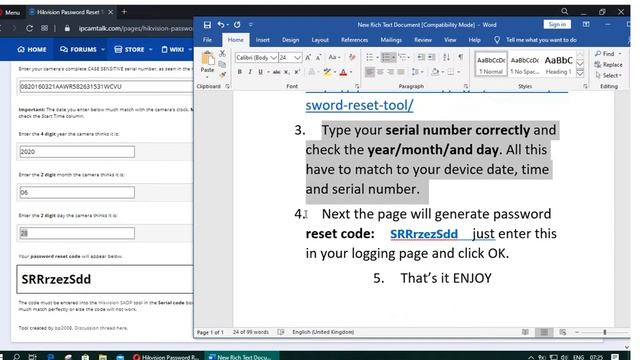Screen dimensions: 640x360
Task: Toggle Bold formatting
Action: click(x=240, y=72)
